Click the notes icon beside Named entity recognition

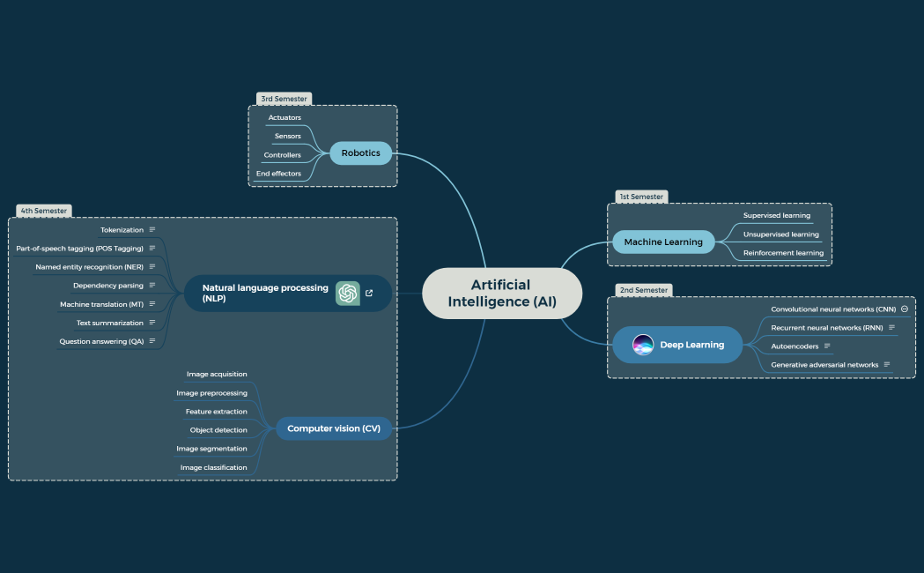pos(152,266)
